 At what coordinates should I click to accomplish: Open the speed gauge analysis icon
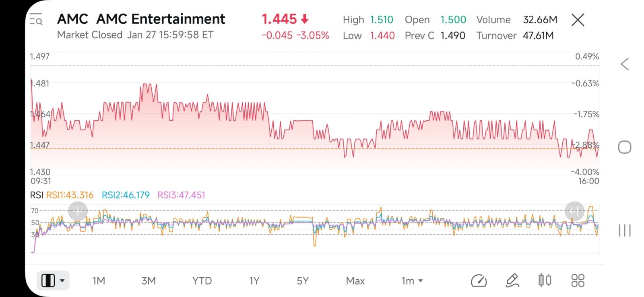click(479, 280)
